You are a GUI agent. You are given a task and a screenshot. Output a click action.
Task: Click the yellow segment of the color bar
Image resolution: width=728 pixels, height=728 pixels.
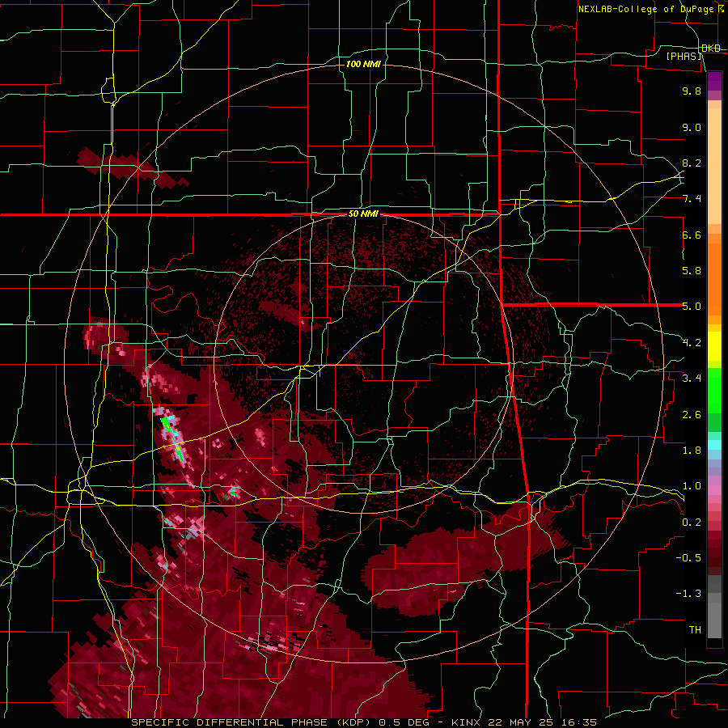tap(714, 346)
